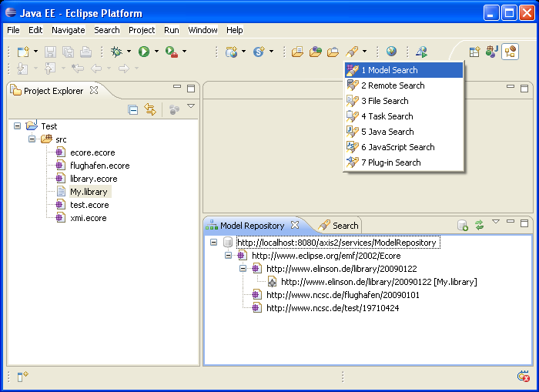The image size is (539, 392).
Task: Minimize the Project Explorer view
Action: 177,87
